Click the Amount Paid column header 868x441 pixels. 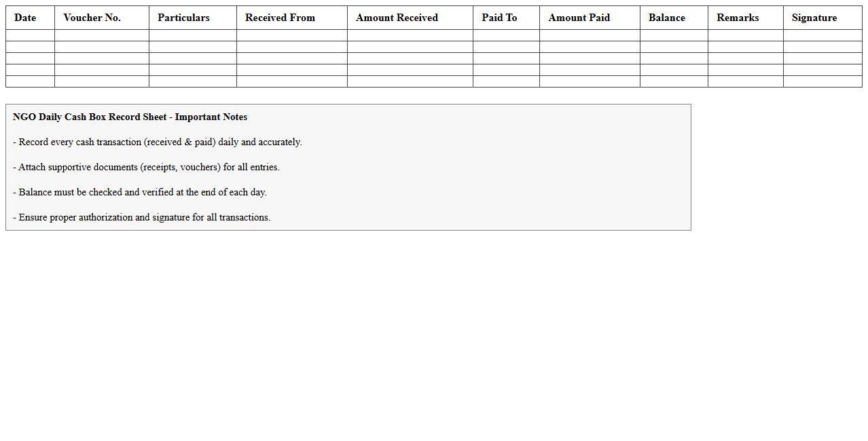click(579, 18)
